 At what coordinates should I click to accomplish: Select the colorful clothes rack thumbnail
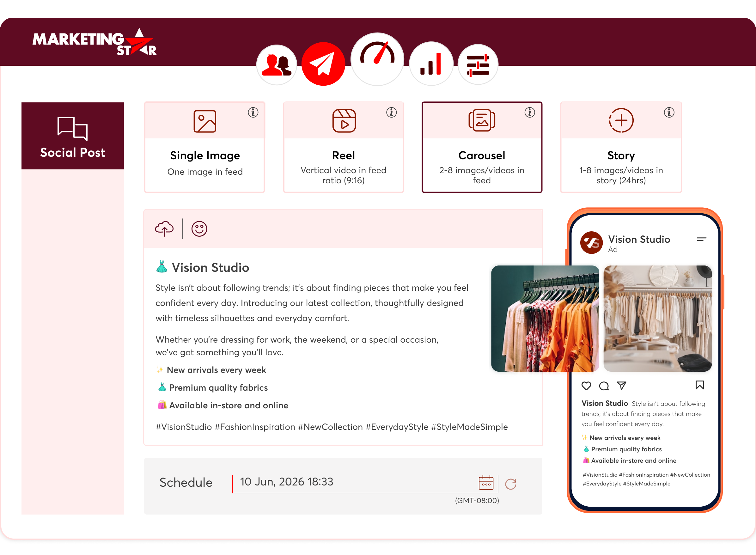(545, 319)
